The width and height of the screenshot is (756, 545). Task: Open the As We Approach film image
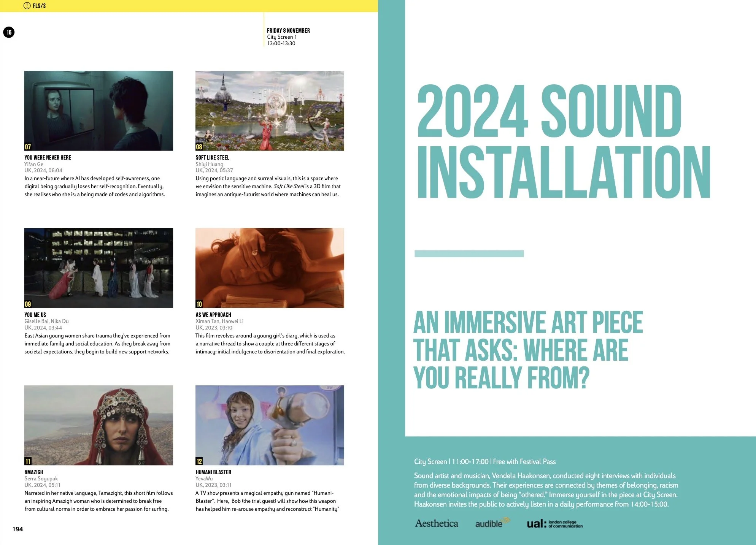(x=270, y=268)
